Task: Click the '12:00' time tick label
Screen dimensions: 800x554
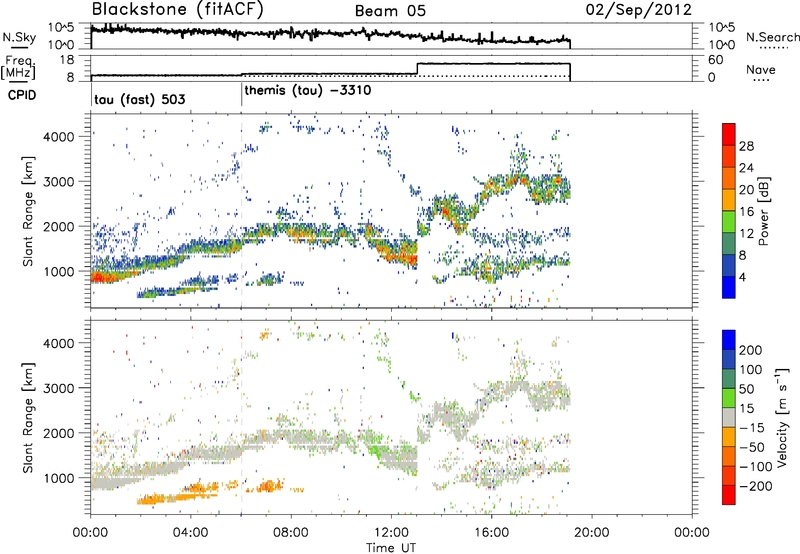Action: (391, 533)
